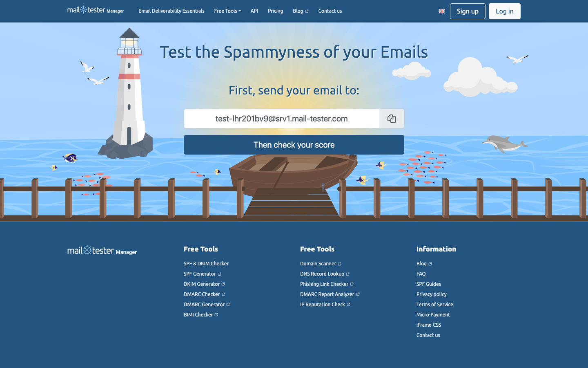This screenshot has height=368, width=588.
Task: Click the mail-tester Manager logo in footer
Action: click(102, 251)
